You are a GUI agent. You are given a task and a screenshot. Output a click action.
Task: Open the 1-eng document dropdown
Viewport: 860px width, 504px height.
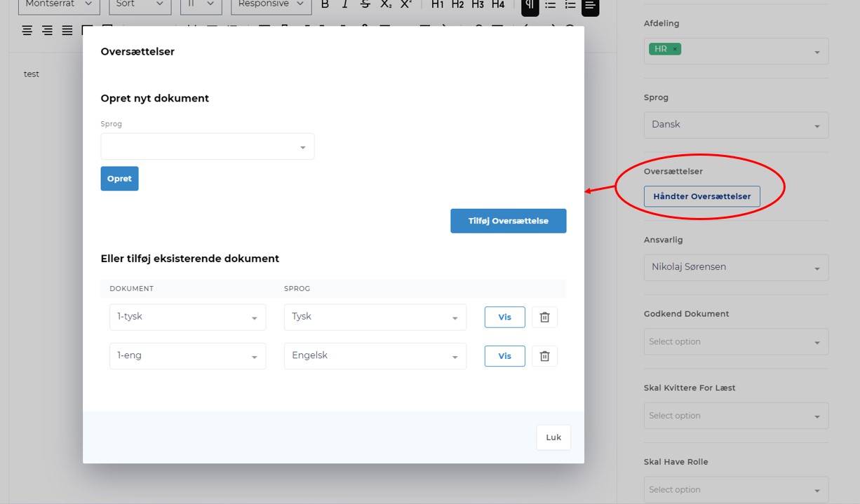point(187,356)
